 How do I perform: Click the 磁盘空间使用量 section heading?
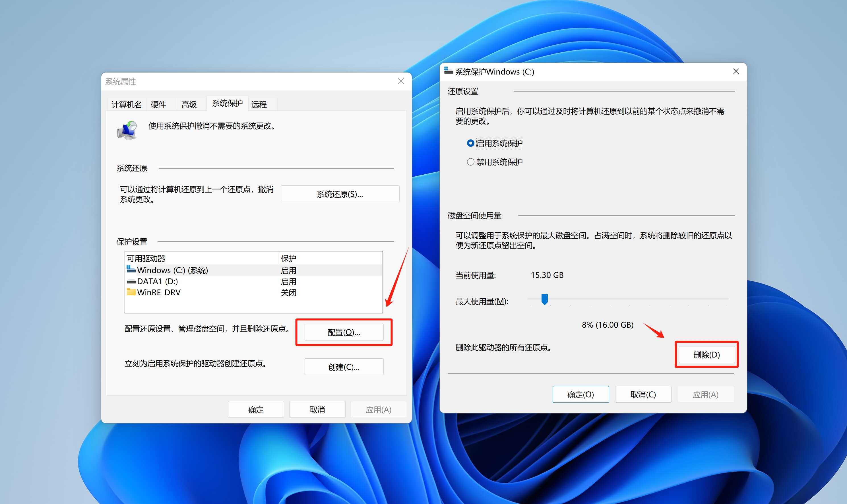click(474, 215)
